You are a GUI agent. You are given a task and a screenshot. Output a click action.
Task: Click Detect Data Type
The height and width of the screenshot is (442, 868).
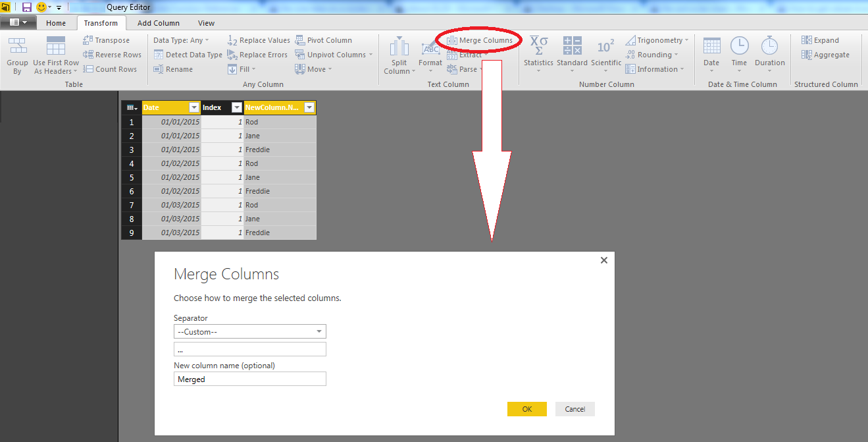coord(188,55)
